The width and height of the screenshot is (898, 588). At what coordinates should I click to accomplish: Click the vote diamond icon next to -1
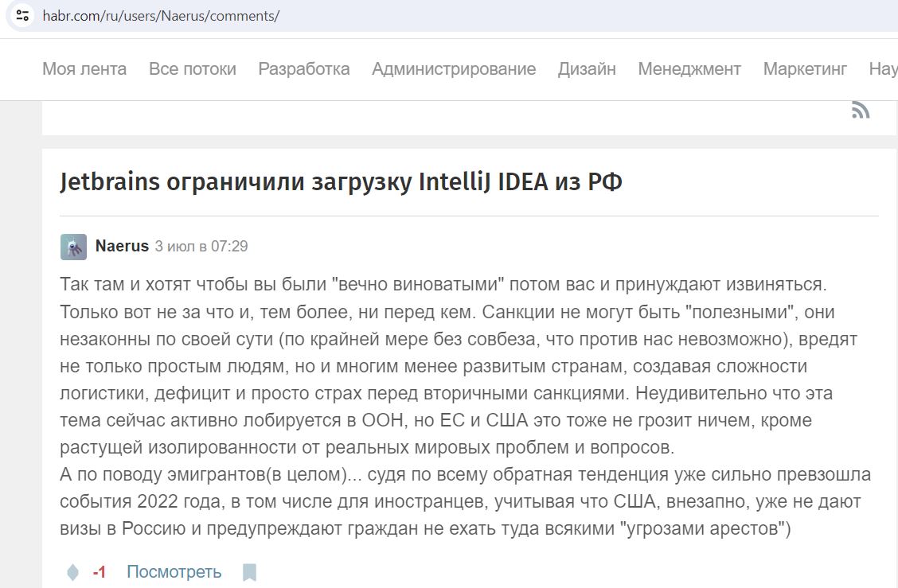tap(72, 572)
